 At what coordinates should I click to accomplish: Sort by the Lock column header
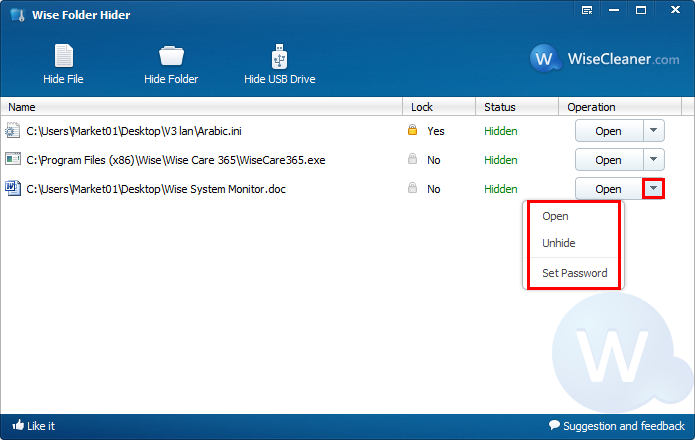tap(439, 107)
